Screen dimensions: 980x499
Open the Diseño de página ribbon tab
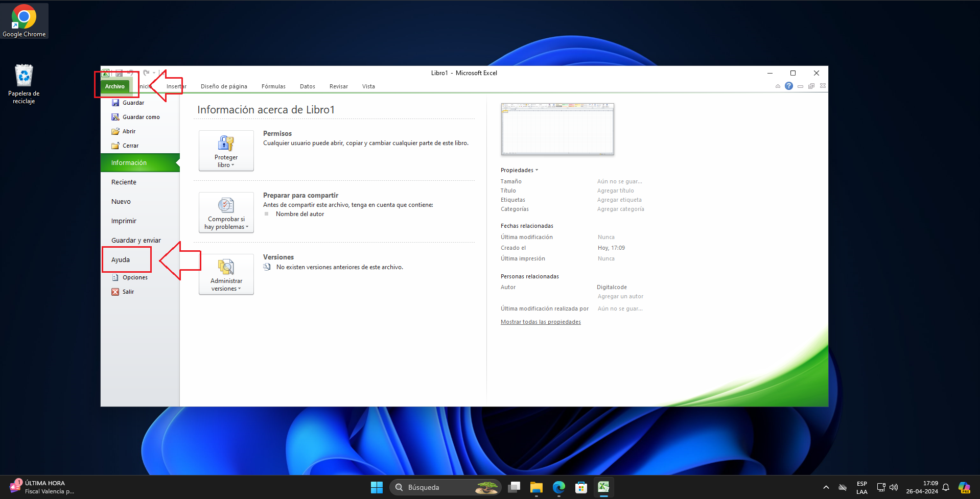pyautogui.click(x=224, y=86)
